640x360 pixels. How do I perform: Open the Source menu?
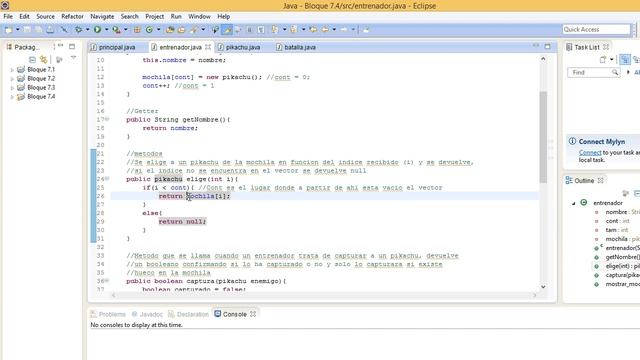point(45,16)
